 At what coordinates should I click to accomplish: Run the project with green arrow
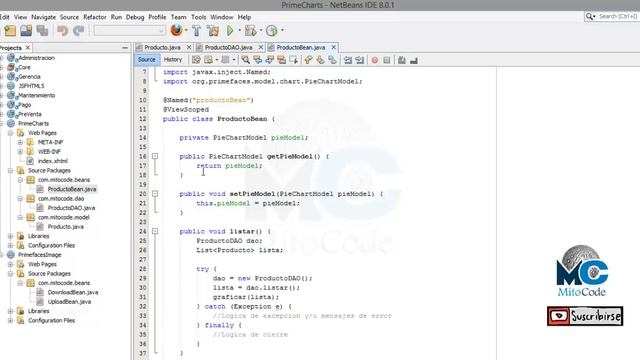(x=230, y=31)
